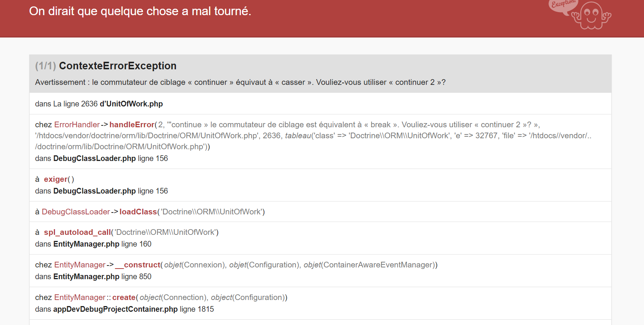Open EntityManager class before create
The width and height of the screenshot is (644, 325).
point(80,297)
